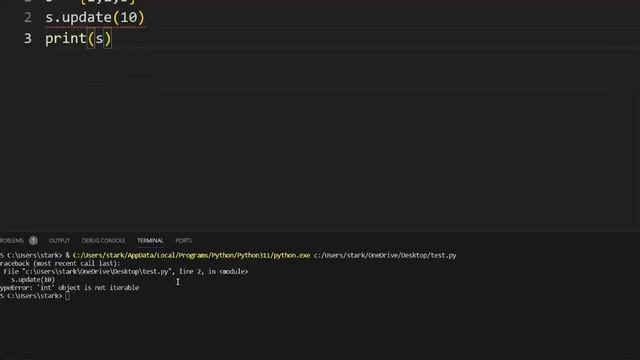
Task: Click terminal prompt cursor at last line
Action: 67,296
